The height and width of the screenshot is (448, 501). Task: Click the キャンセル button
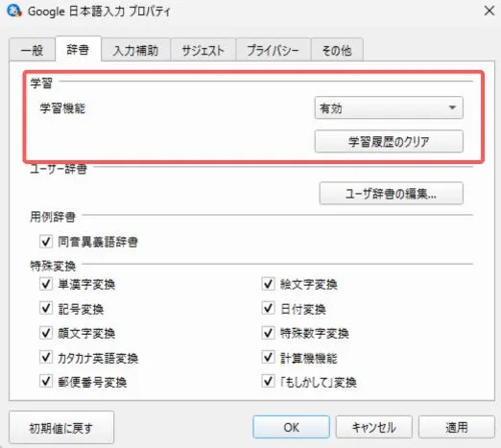pos(373,427)
